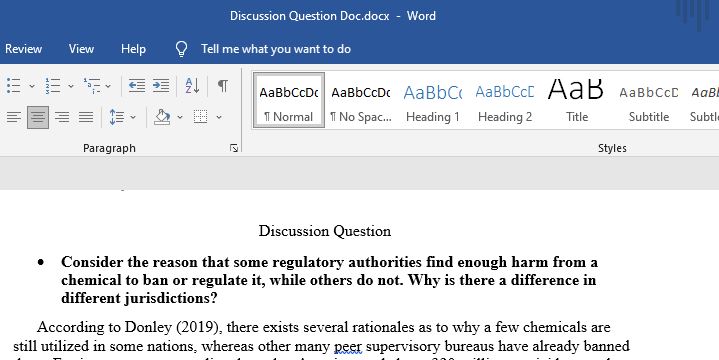
Task: Open Line Spacing dropdown arrow
Action: [133, 117]
